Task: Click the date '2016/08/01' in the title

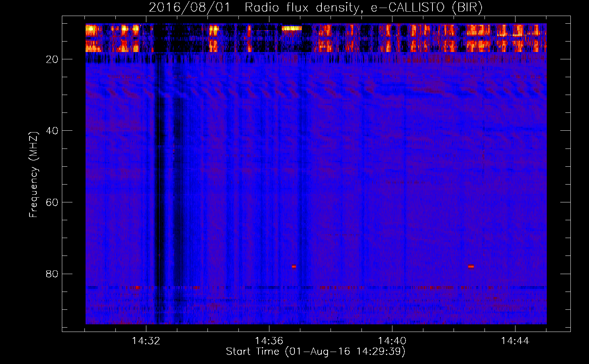Action: 190,7
